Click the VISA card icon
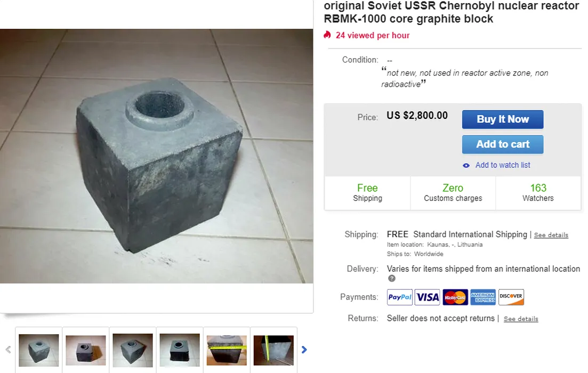 (427, 297)
